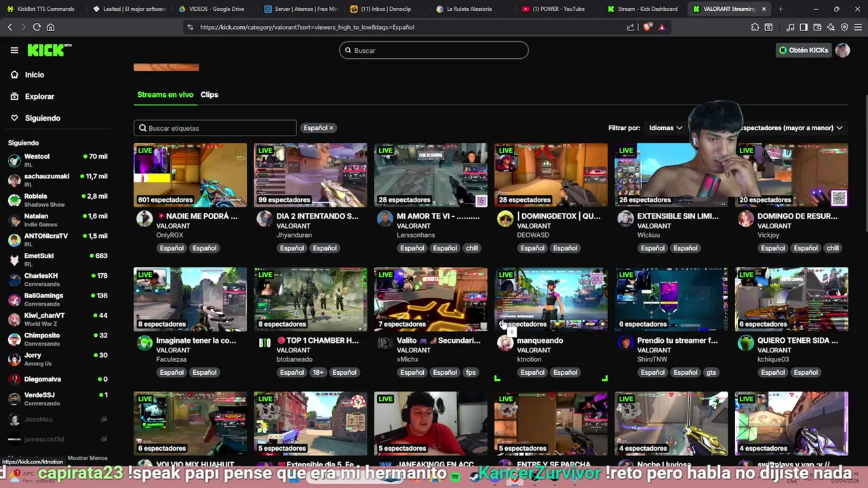
Task: Open the espectadores (mayor a menor) sort dropdown
Action: pyautogui.click(x=791, y=128)
